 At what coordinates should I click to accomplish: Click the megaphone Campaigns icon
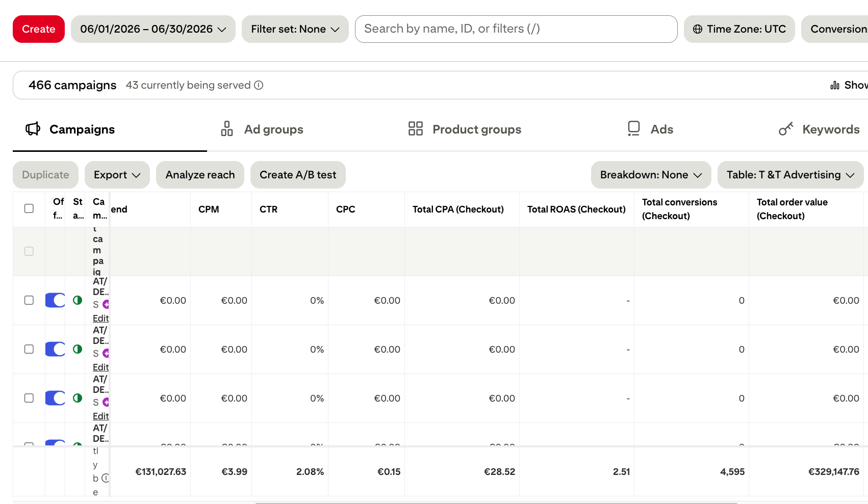[x=33, y=129]
